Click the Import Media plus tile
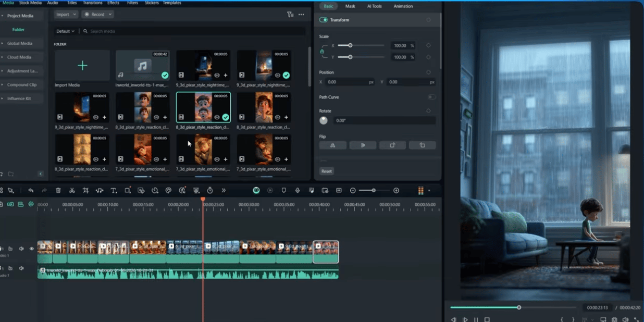This screenshot has height=322, width=644. [x=82, y=65]
